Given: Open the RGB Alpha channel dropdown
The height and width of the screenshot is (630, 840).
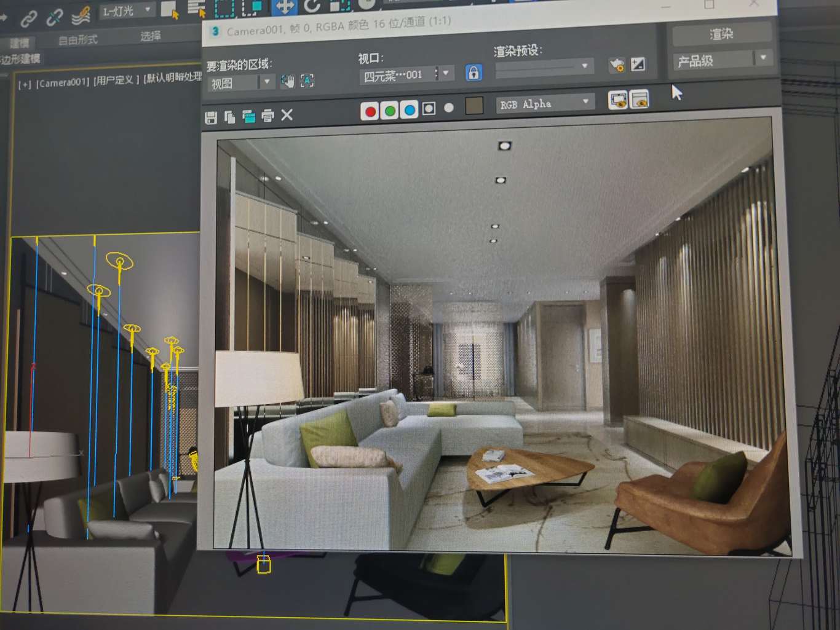Looking at the screenshot, I should (545, 103).
